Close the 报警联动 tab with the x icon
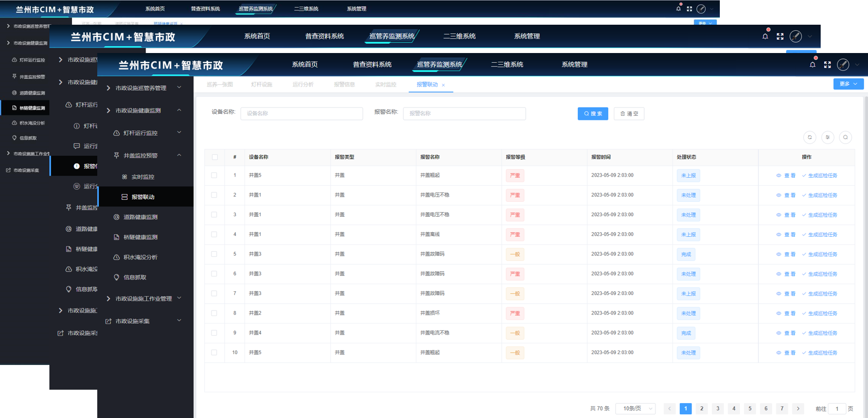This screenshot has height=418, width=868. click(443, 85)
